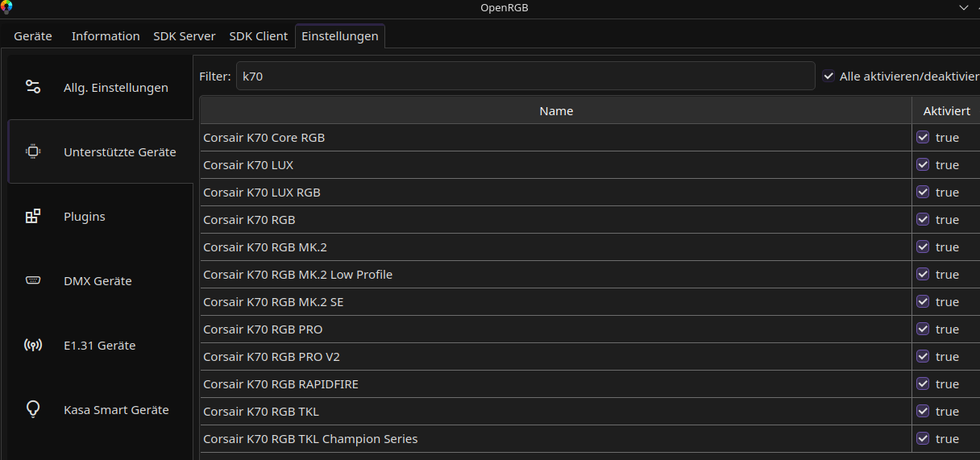Screen dimensions: 980x460
Task: Select the Corsair K70 LUX name cell
Action: pos(556,164)
